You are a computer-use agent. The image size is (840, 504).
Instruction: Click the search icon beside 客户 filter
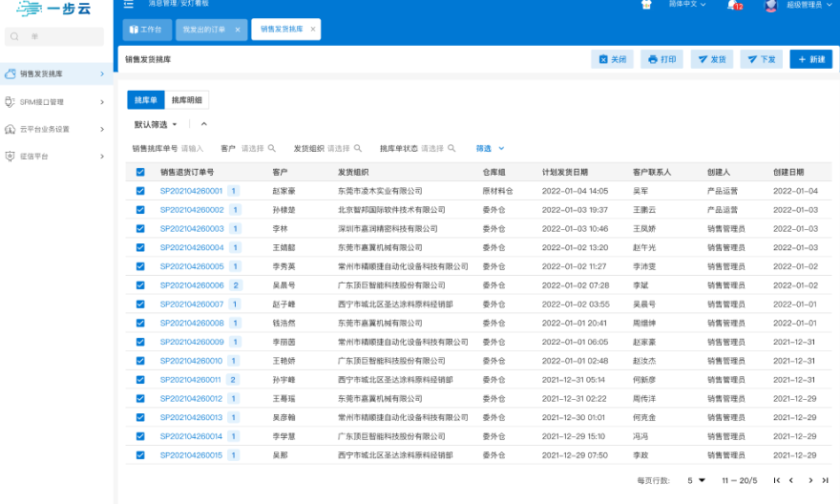coord(272,149)
